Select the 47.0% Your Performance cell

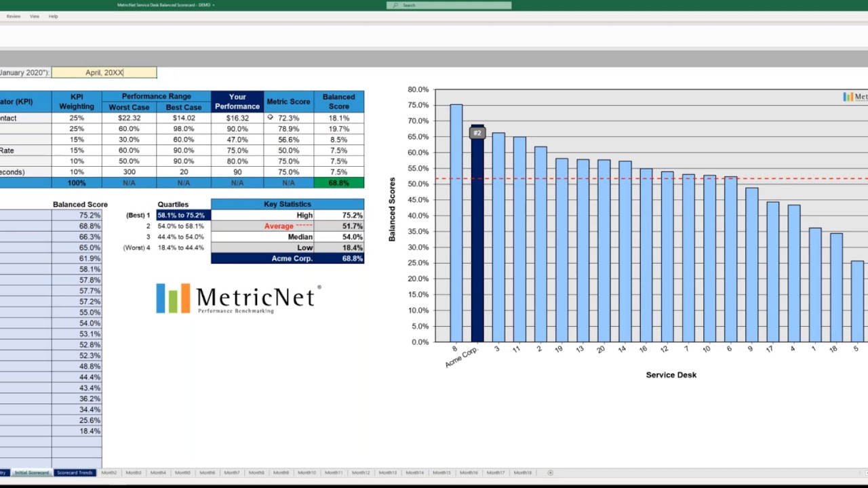point(237,140)
